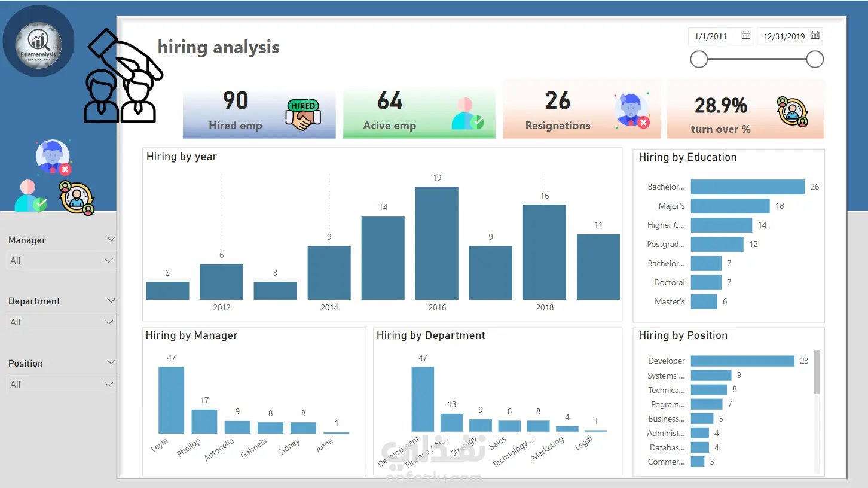
Task: Click sidebar active employee checkmark icon
Action: tap(31, 196)
